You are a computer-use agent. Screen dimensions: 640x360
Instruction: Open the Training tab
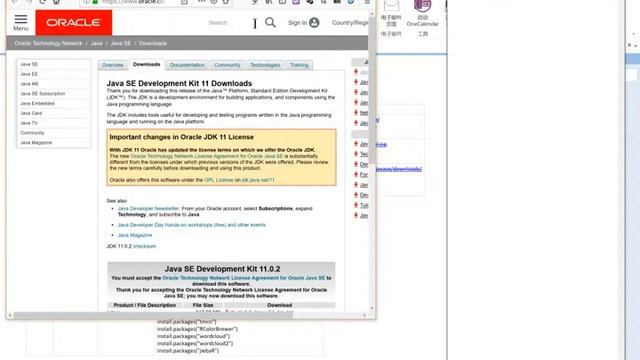299,65
